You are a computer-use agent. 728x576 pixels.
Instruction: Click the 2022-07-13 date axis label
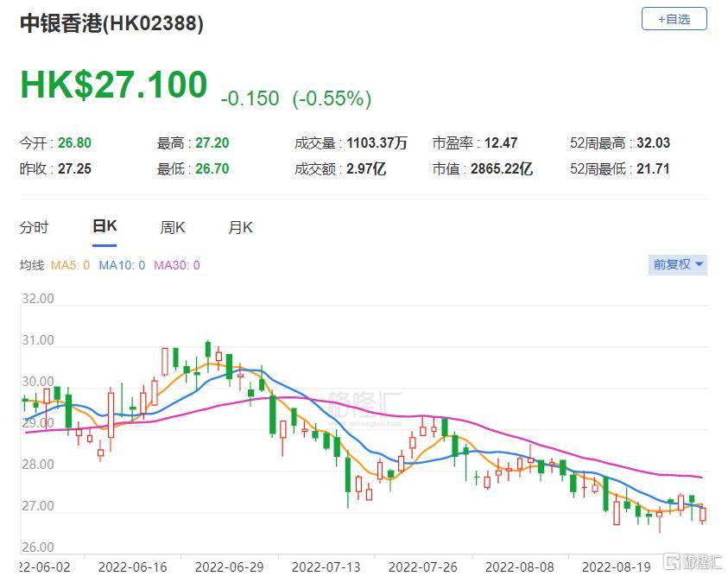click(x=326, y=567)
